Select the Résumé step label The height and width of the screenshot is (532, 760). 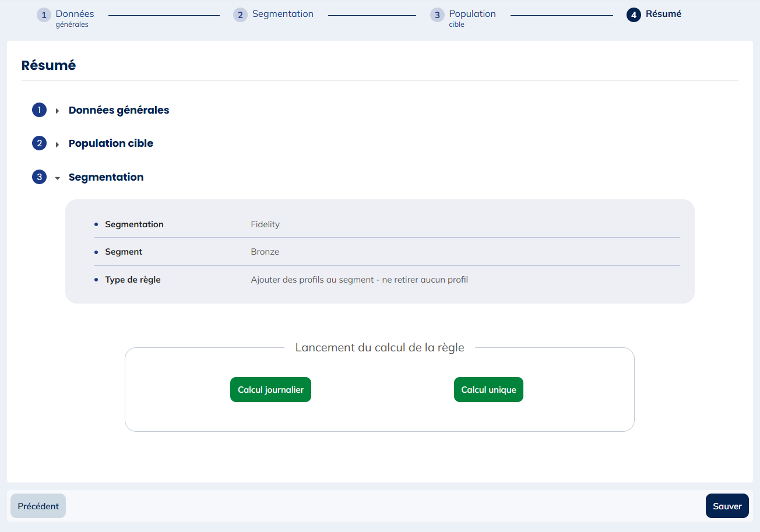point(663,14)
